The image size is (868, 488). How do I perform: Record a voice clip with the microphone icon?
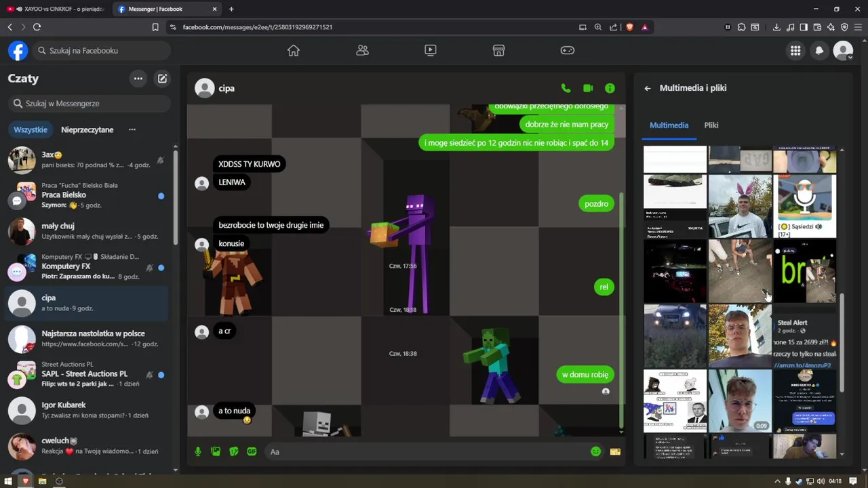point(198,451)
